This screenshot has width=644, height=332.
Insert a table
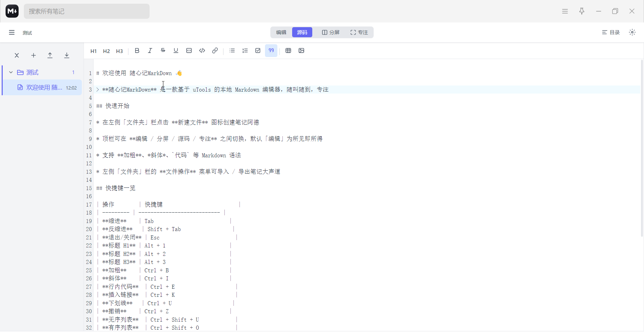click(x=288, y=51)
